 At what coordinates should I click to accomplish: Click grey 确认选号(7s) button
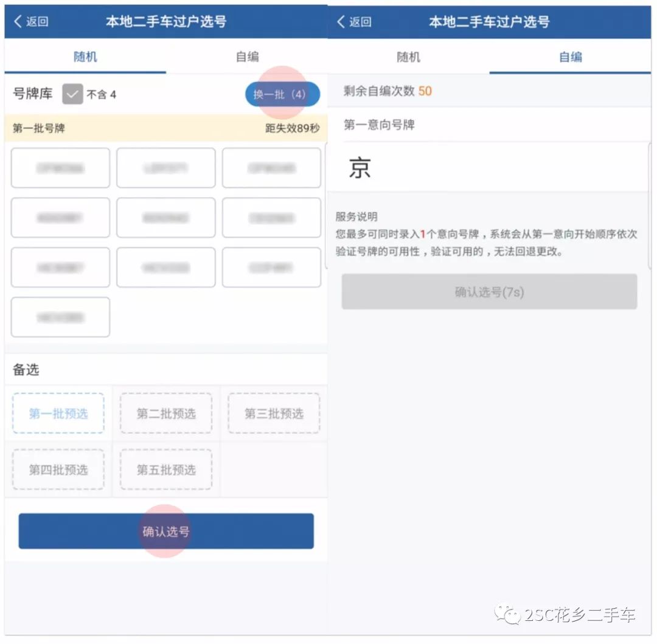pos(489,292)
